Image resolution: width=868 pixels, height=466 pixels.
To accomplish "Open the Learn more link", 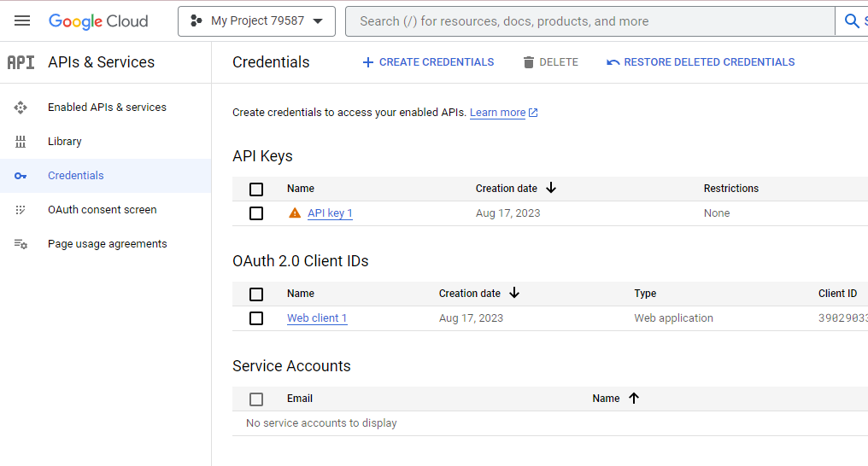I will (x=498, y=113).
